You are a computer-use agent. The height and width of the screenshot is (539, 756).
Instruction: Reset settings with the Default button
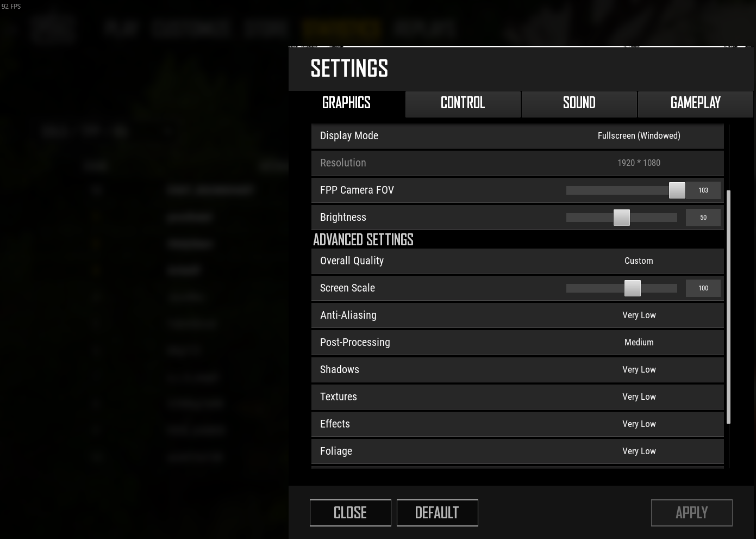tap(437, 513)
